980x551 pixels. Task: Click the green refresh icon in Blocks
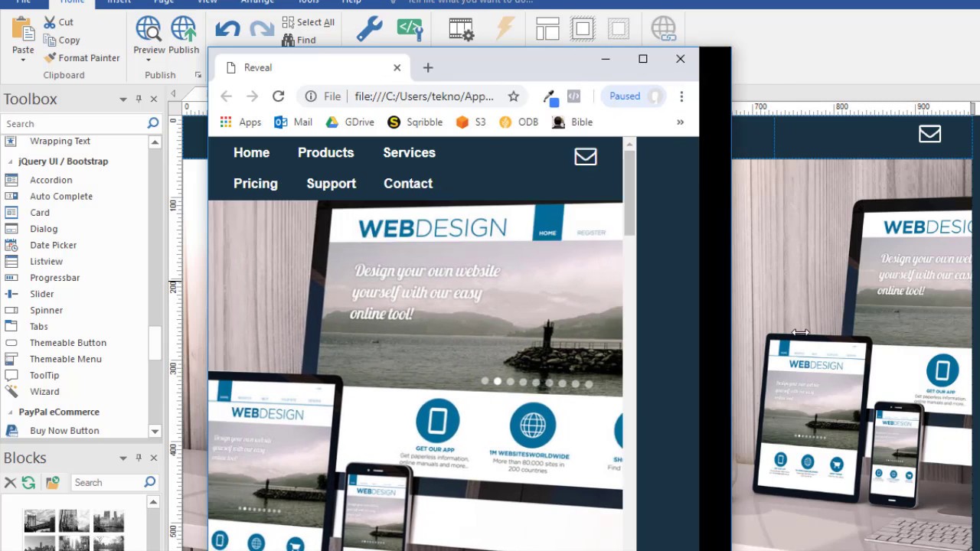point(28,482)
